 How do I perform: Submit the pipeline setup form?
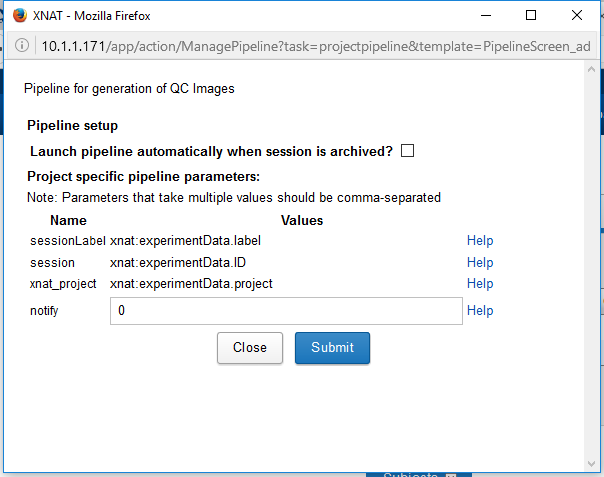(x=332, y=348)
